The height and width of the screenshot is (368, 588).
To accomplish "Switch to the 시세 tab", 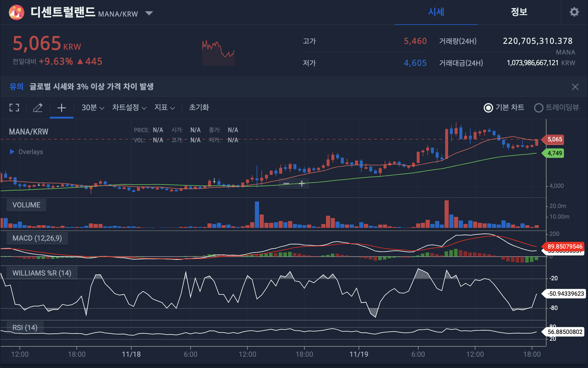I will click(436, 12).
